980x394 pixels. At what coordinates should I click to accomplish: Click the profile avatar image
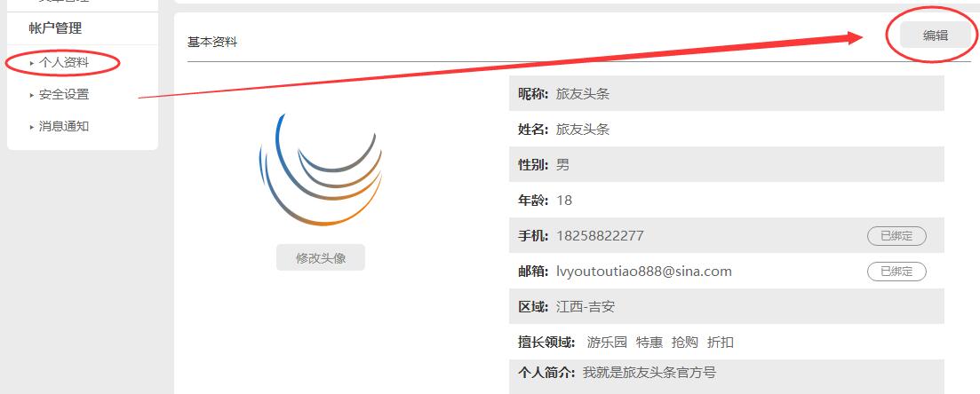click(321, 169)
